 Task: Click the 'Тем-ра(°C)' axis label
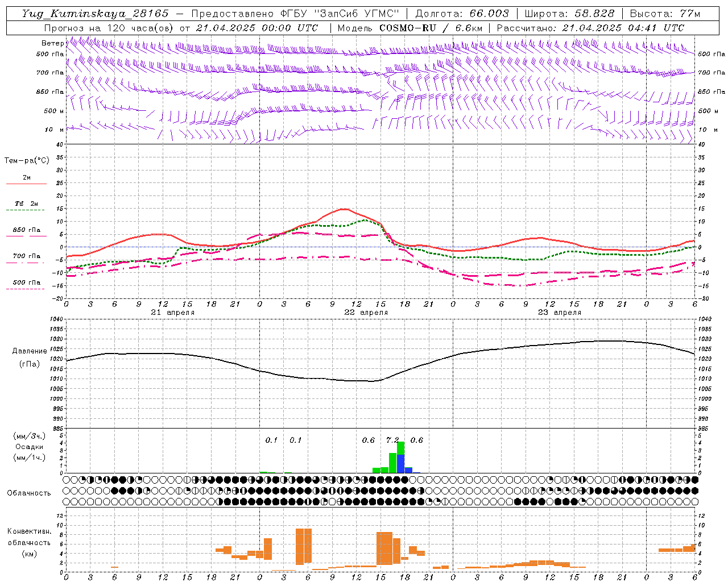27,161
